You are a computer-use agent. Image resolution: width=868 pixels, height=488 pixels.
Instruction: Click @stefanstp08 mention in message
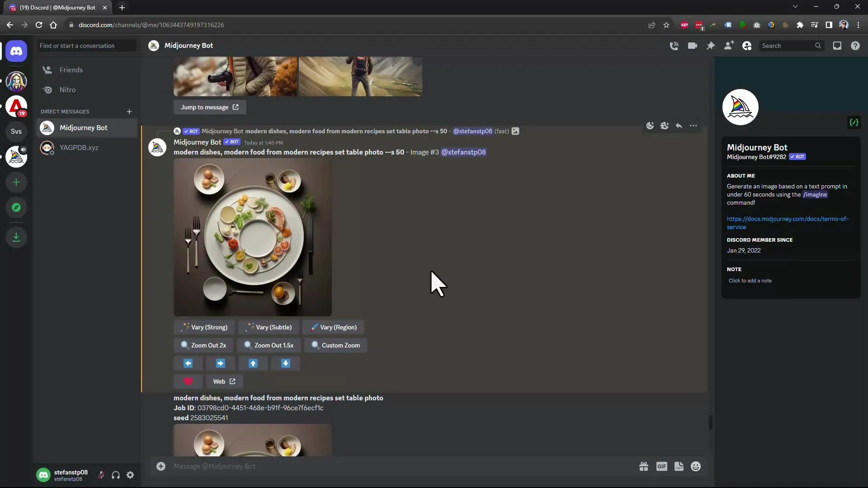click(x=463, y=152)
